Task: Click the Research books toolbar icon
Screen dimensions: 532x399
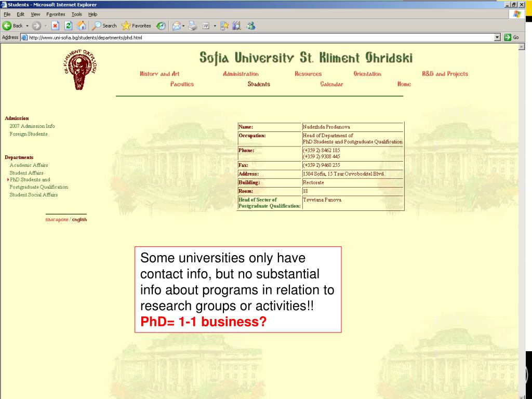Action: click(237, 26)
